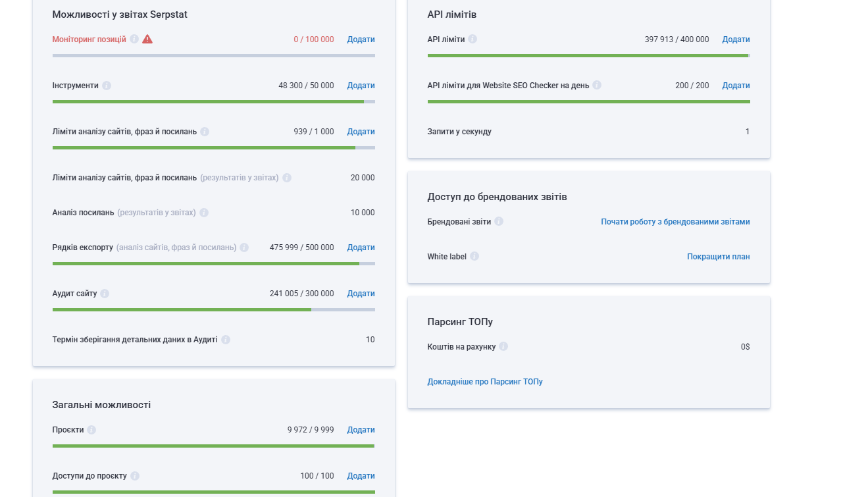Click info icon next to Проєкти
The height and width of the screenshot is (497, 868).
point(91,430)
